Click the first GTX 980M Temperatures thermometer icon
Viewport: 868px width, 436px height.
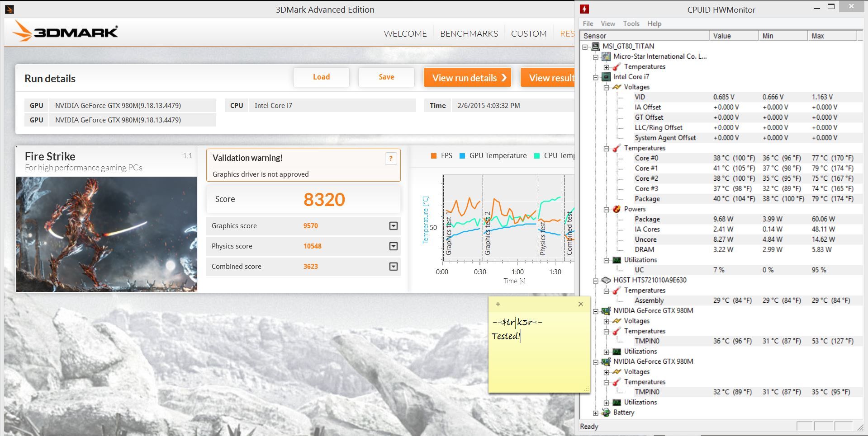pos(617,331)
